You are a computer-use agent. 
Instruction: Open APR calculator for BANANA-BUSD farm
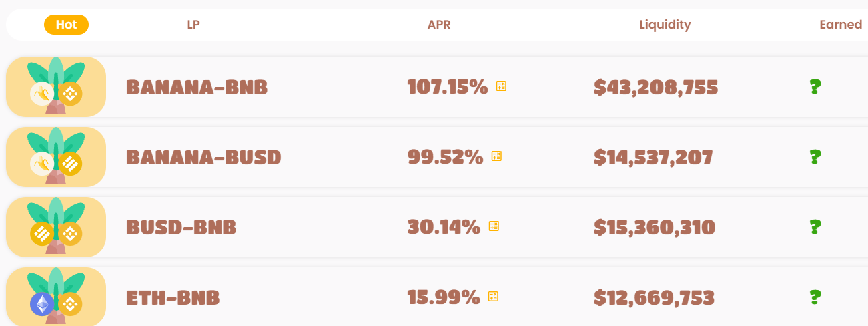(496, 156)
